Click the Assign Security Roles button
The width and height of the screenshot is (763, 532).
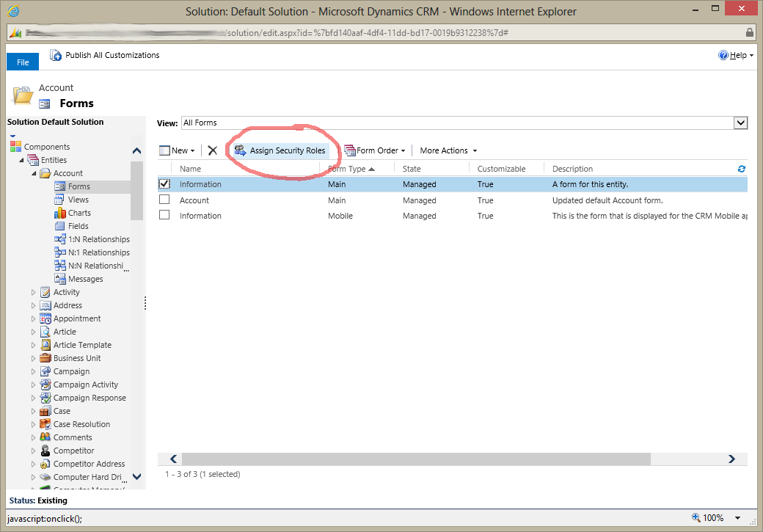tap(280, 150)
